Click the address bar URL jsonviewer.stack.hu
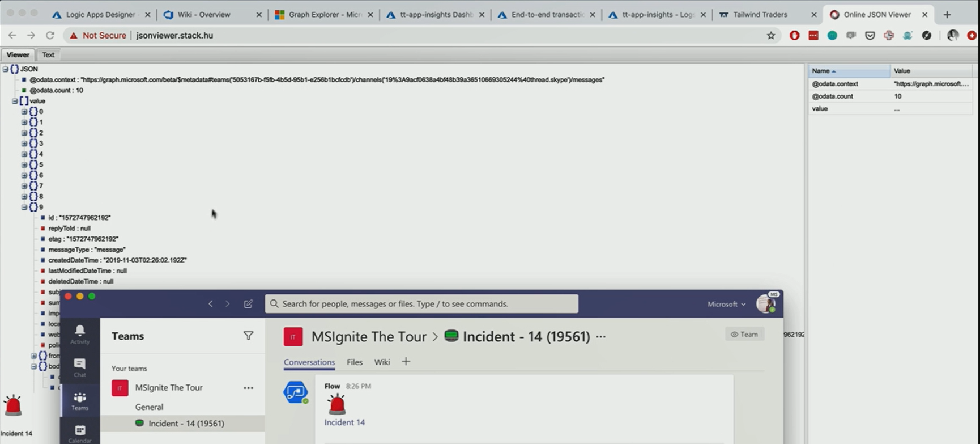980x444 pixels. coord(174,35)
